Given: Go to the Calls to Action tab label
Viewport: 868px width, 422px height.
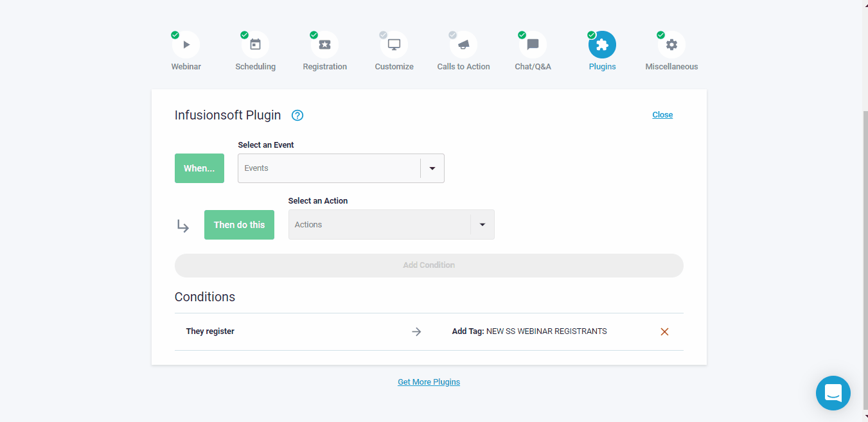Looking at the screenshot, I should point(464,67).
